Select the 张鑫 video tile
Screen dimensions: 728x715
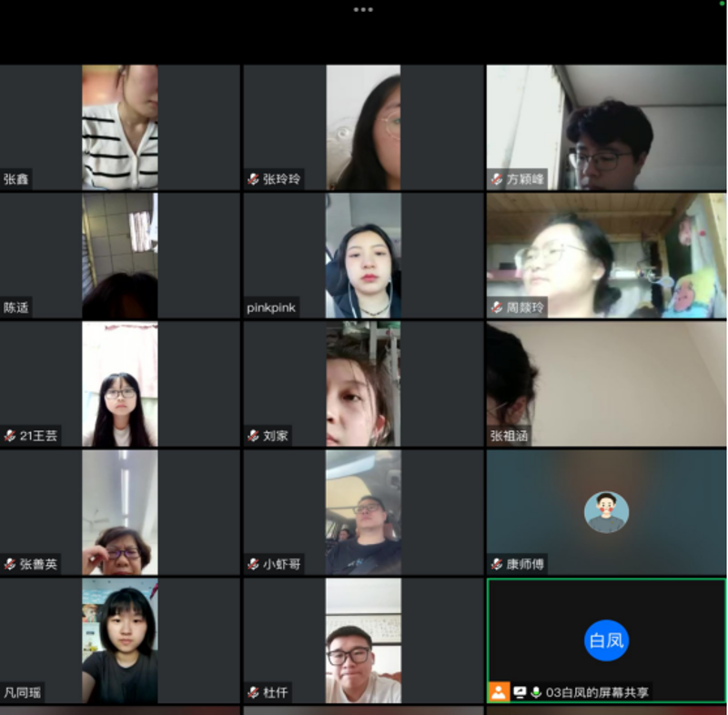(120, 126)
